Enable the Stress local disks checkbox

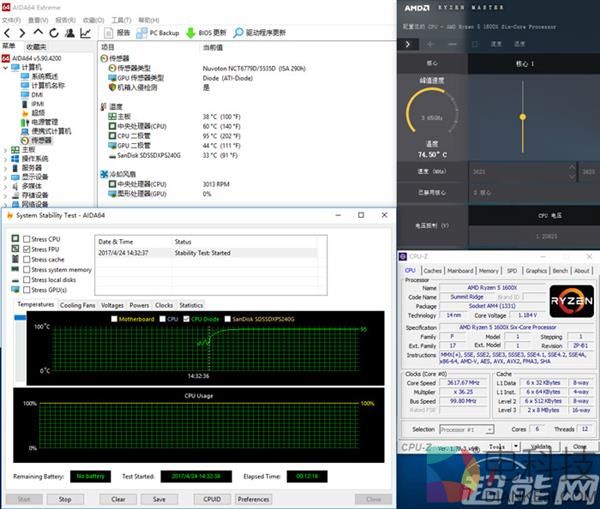coord(26,280)
